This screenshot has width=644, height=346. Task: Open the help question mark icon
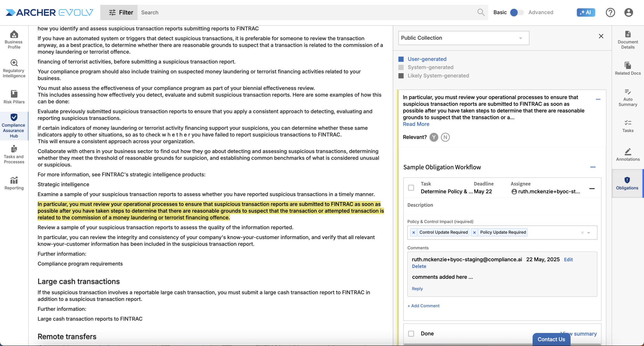pos(610,12)
